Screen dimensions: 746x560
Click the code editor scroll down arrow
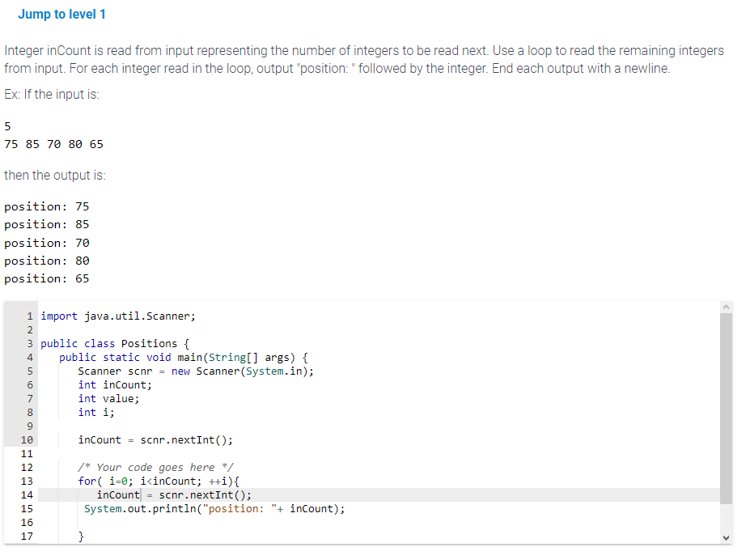coord(726,537)
